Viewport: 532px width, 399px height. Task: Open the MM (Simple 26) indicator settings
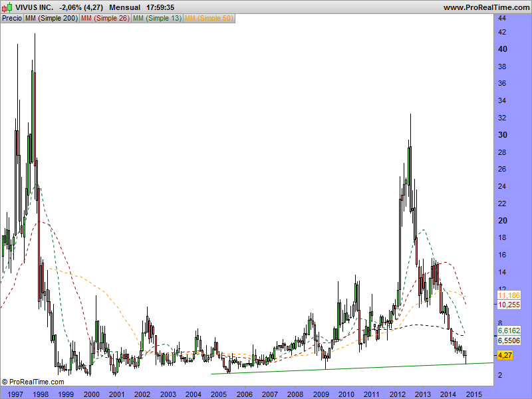click(105, 19)
